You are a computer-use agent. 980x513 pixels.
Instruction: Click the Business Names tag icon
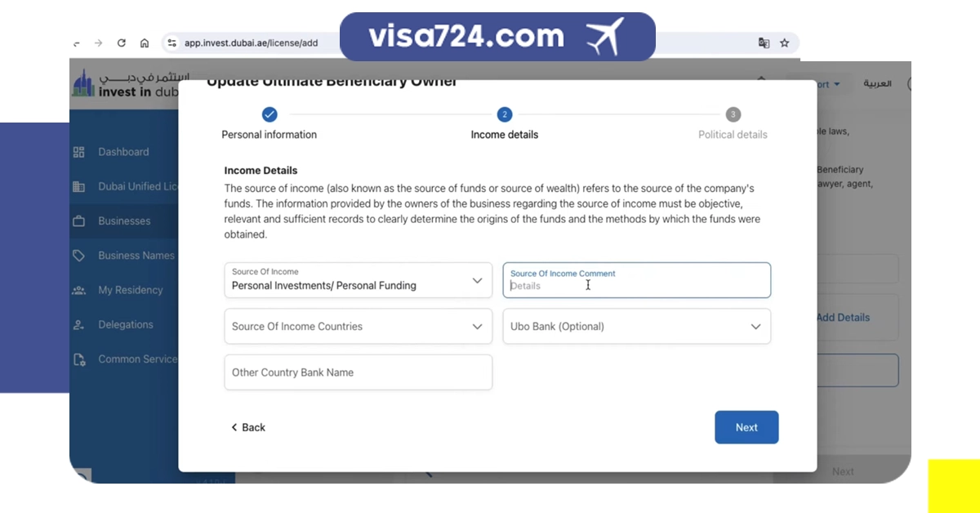click(x=79, y=256)
